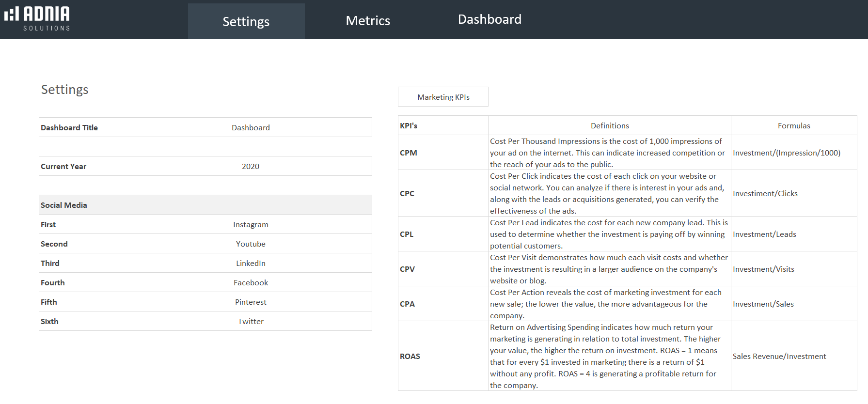
Task: Click the Sales Revenue/Investment formula cell
Action: click(x=779, y=356)
